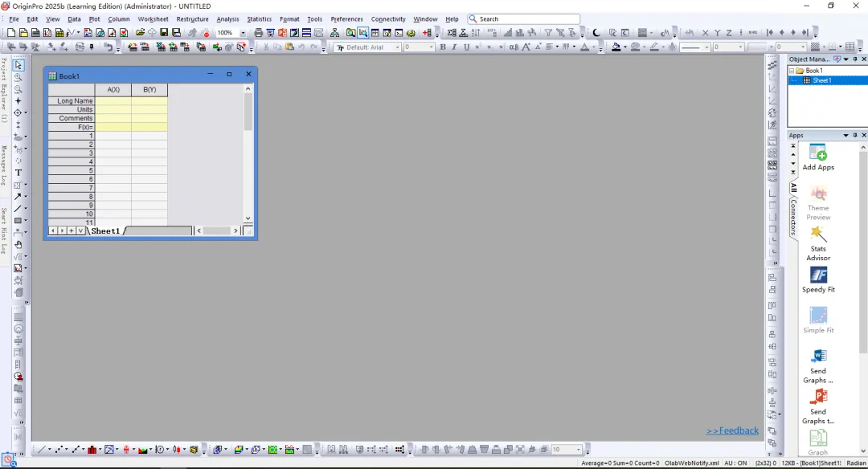Select the A(X) column header
The width and height of the screenshot is (868, 469).
(113, 90)
